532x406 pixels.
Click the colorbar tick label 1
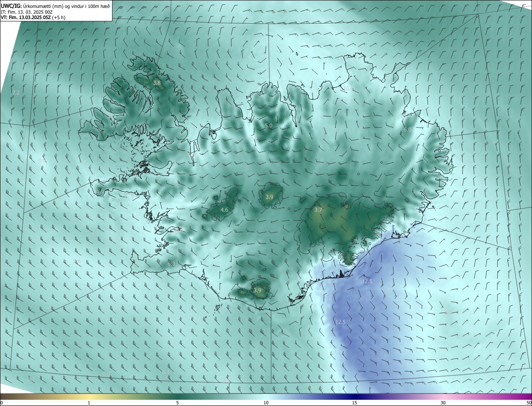click(89, 403)
